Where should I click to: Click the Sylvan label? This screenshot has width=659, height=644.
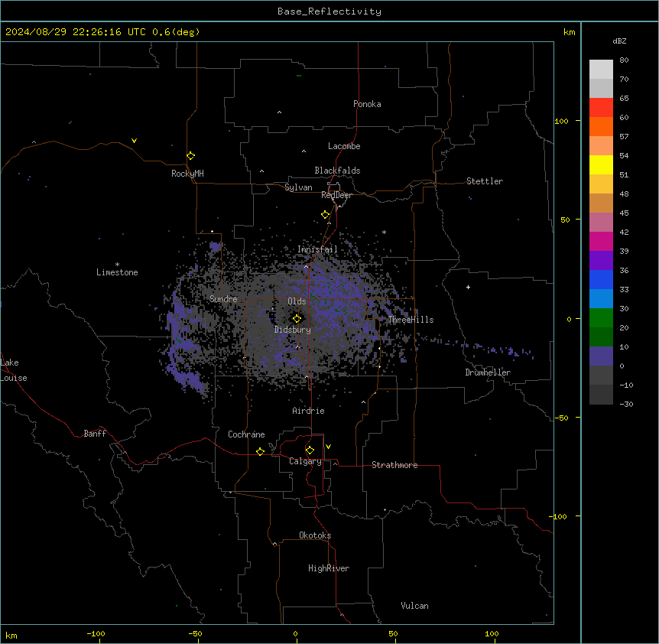point(298,187)
